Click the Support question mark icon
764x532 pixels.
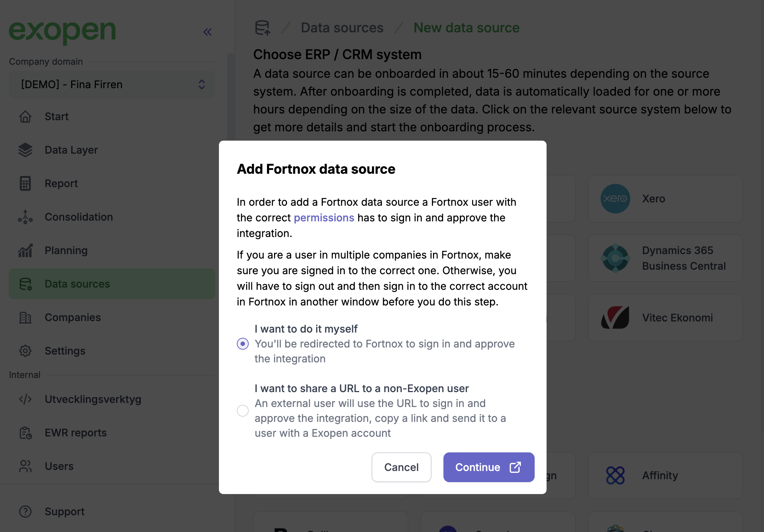[25, 512]
